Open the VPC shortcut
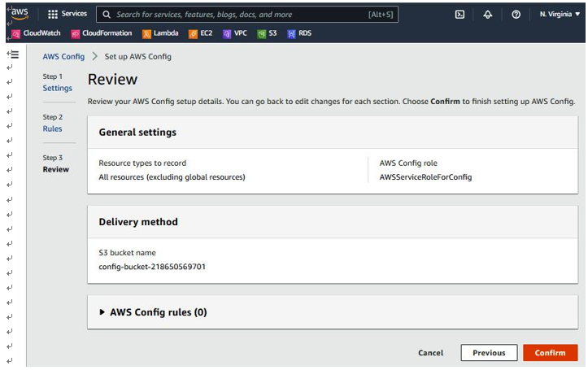588x370 pixels. 235,33
